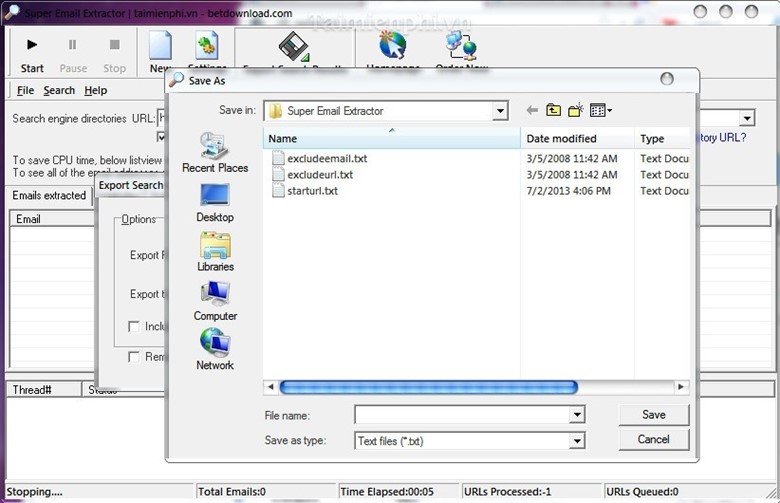Sort files by the Type column
The image size is (780, 503).
point(662,138)
